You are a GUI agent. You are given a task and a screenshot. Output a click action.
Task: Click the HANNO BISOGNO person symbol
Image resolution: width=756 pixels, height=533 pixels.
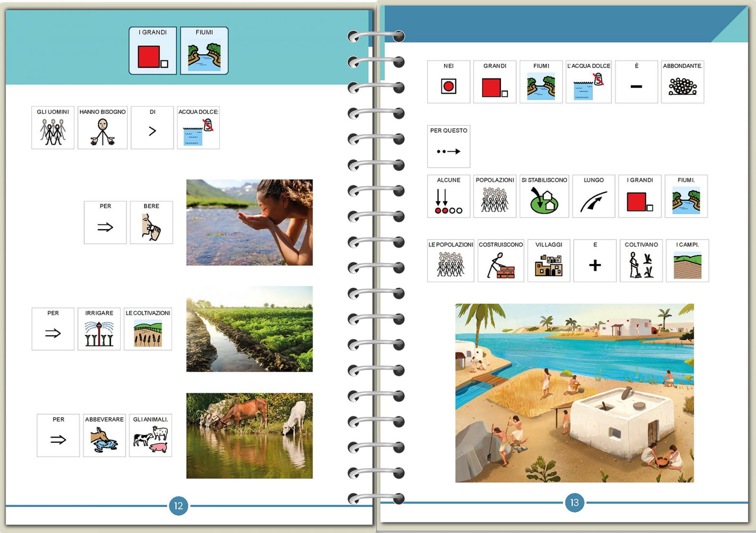coord(103,128)
